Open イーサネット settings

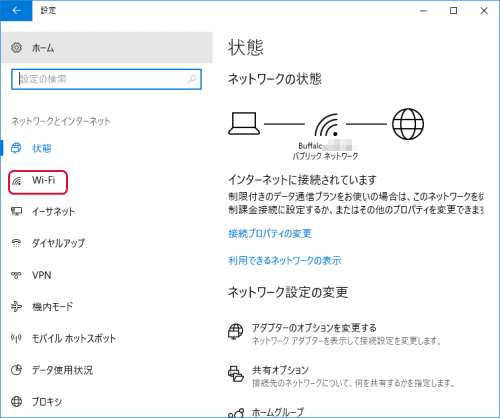tap(53, 211)
